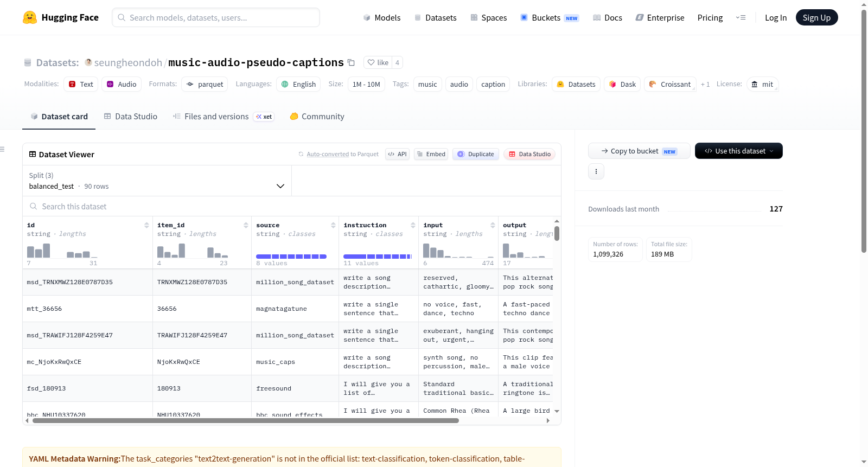Viewport: 868px width, 467px height.
Task: Click Copy to bucket button
Action: tap(639, 151)
